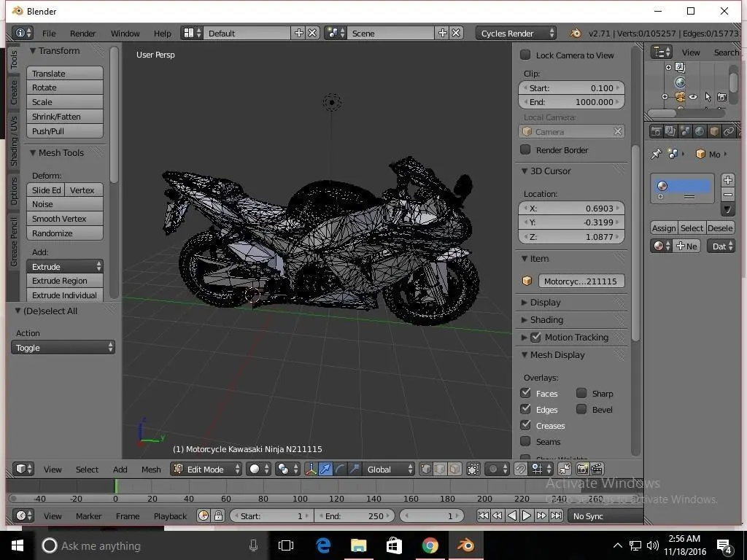This screenshot has height=560, width=747.
Task: Toggle timeline time-cursor lock icon
Action: click(x=218, y=516)
